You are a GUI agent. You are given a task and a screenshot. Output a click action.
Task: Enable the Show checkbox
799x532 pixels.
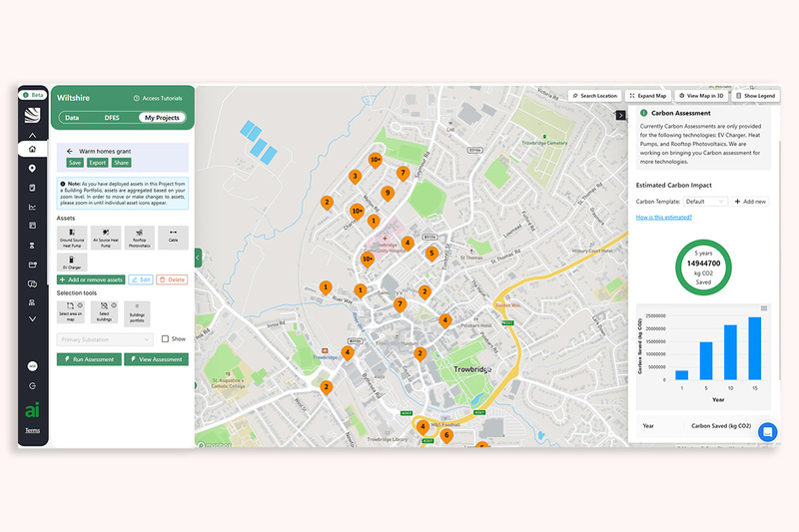pos(166,339)
